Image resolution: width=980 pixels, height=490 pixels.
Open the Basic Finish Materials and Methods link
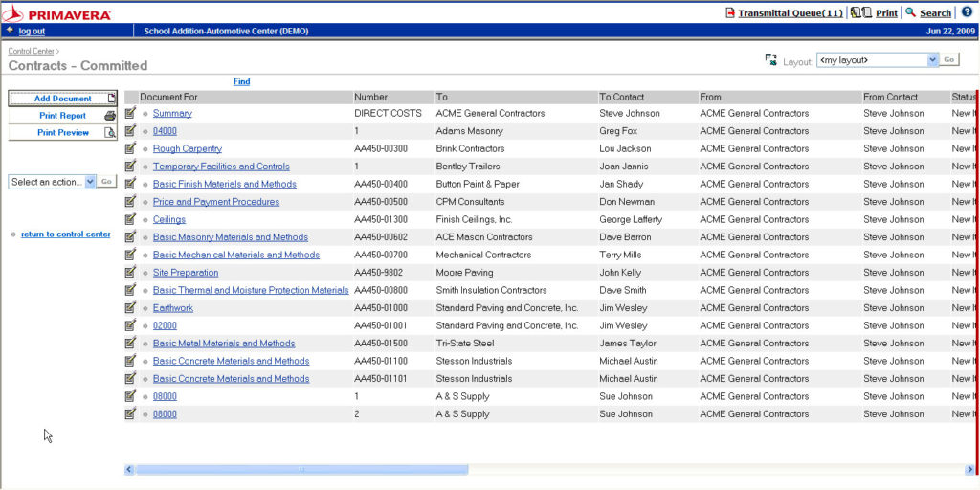224,184
